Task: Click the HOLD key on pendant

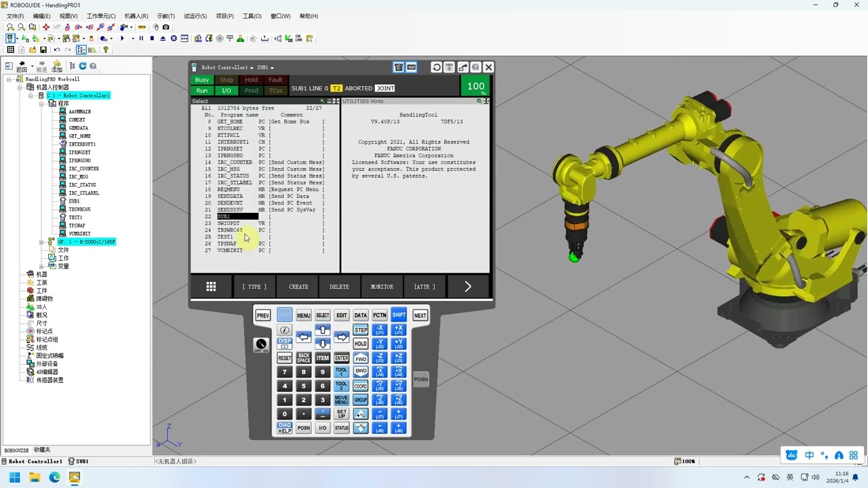Action: pos(361,344)
